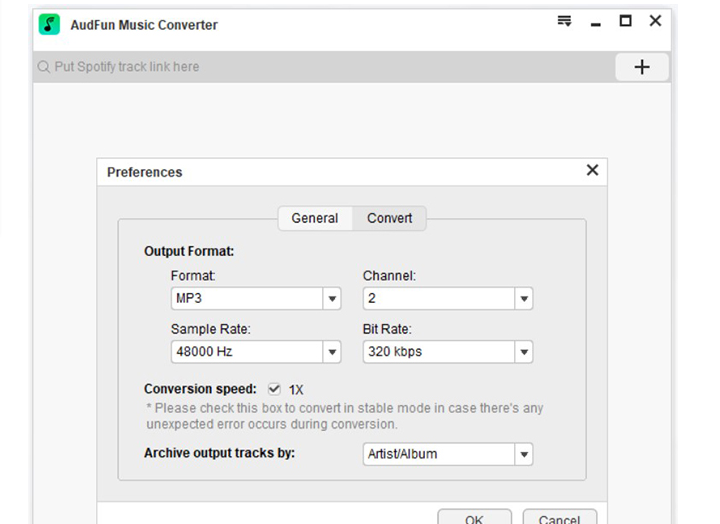
Task: Maximize the AudFun window
Action: 625,21
